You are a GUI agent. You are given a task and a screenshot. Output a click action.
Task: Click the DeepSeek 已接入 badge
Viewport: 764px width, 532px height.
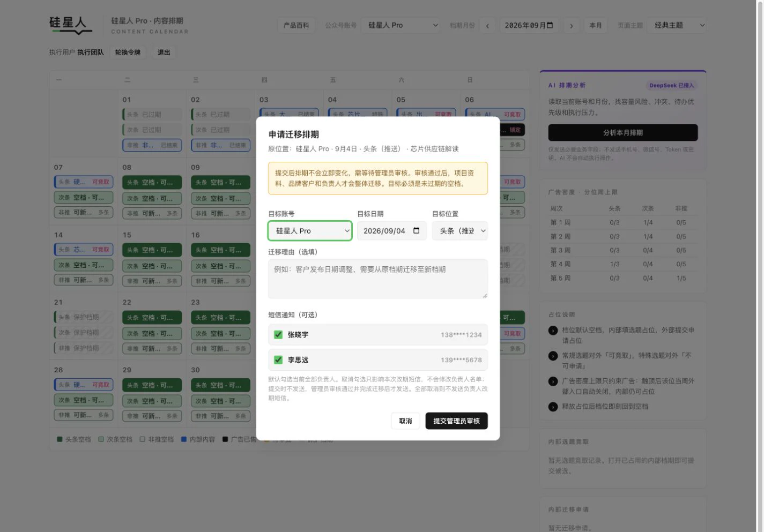point(671,85)
